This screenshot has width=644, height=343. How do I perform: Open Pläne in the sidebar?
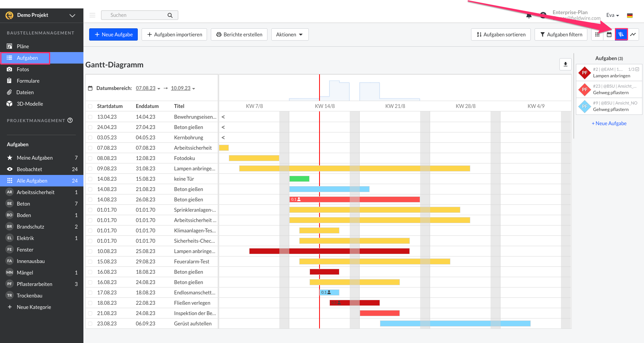[23, 46]
